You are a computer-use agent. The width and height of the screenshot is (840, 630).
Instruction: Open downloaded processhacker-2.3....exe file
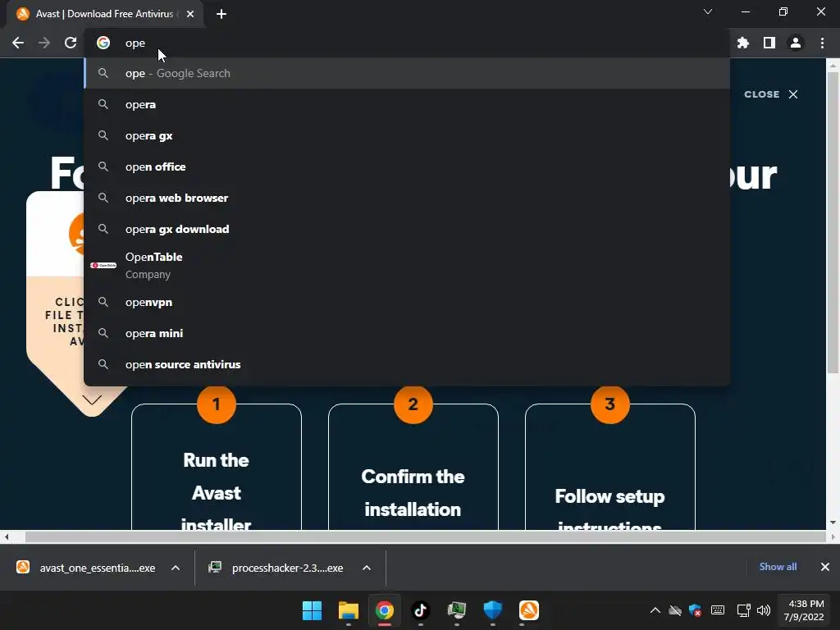click(277, 568)
